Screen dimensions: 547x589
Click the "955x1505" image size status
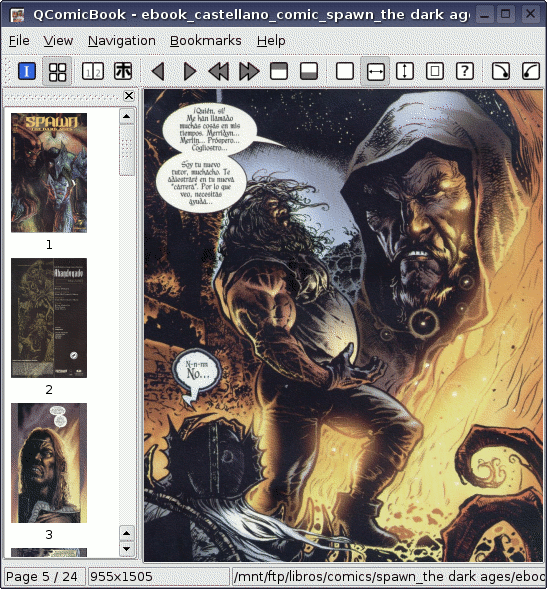(x=121, y=577)
